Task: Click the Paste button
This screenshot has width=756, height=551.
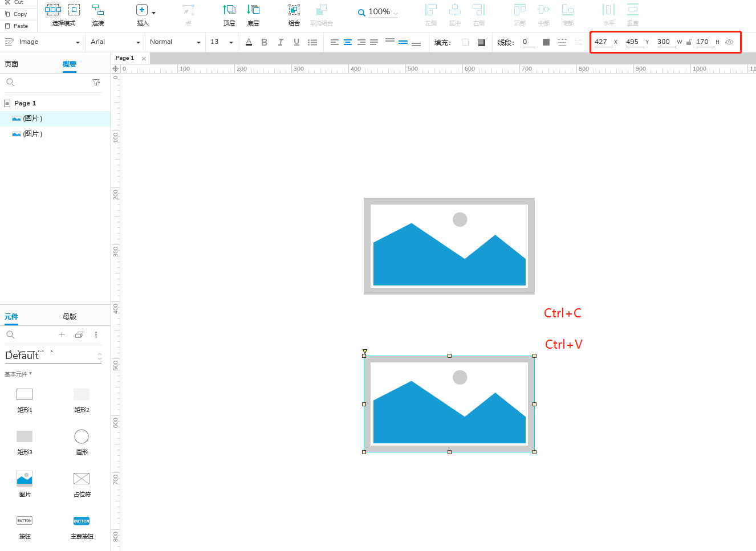Action: (17, 26)
